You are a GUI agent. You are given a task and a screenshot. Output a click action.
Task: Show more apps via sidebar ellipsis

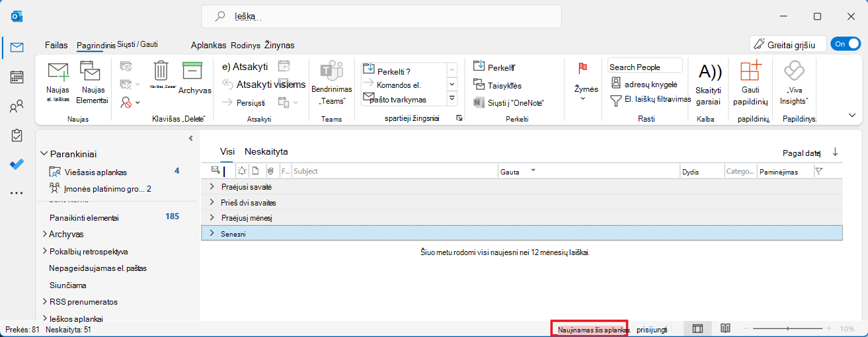(17, 193)
